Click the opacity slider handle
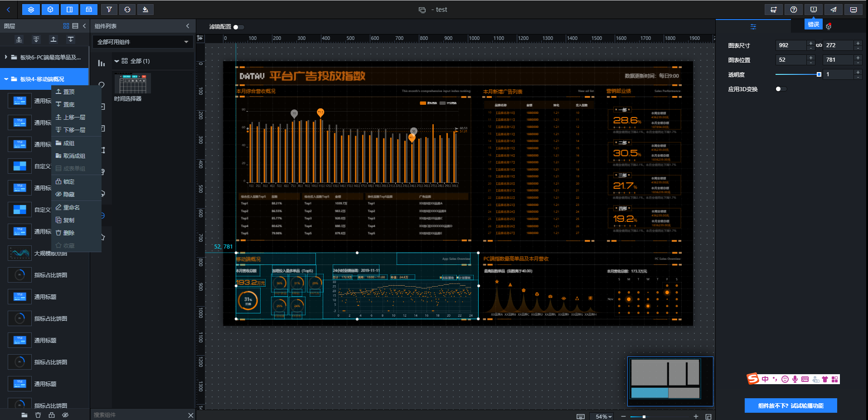 (x=819, y=74)
